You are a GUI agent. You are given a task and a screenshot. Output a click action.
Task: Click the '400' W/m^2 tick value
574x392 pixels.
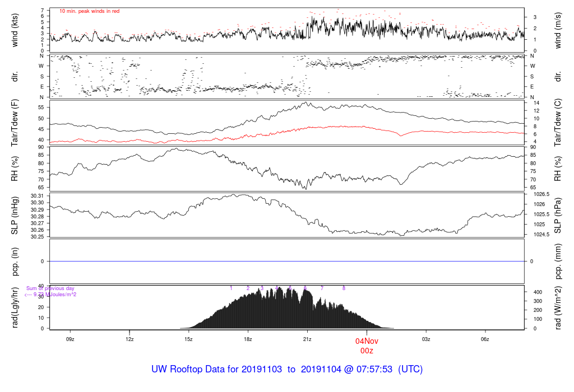coord(538,292)
